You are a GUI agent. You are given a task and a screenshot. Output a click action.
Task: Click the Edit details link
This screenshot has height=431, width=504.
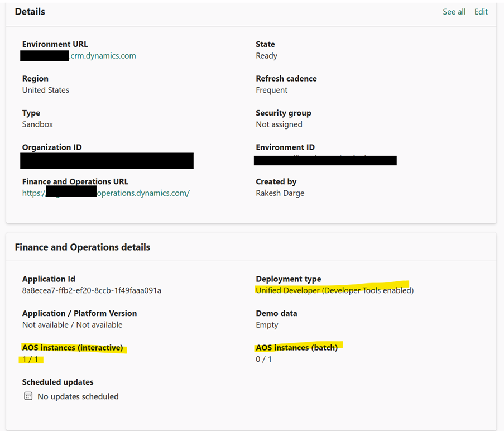tap(481, 12)
